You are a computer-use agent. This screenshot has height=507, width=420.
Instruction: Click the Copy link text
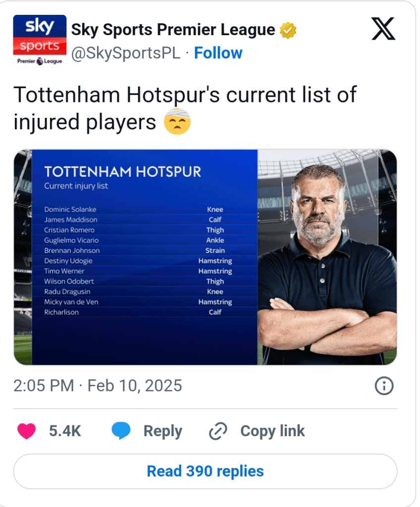272,431
